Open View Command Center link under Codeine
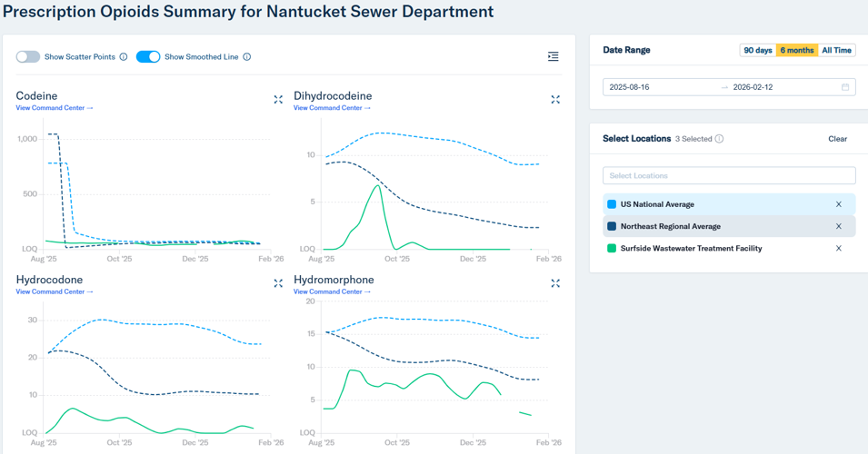The width and height of the screenshot is (868, 454). point(55,108)
